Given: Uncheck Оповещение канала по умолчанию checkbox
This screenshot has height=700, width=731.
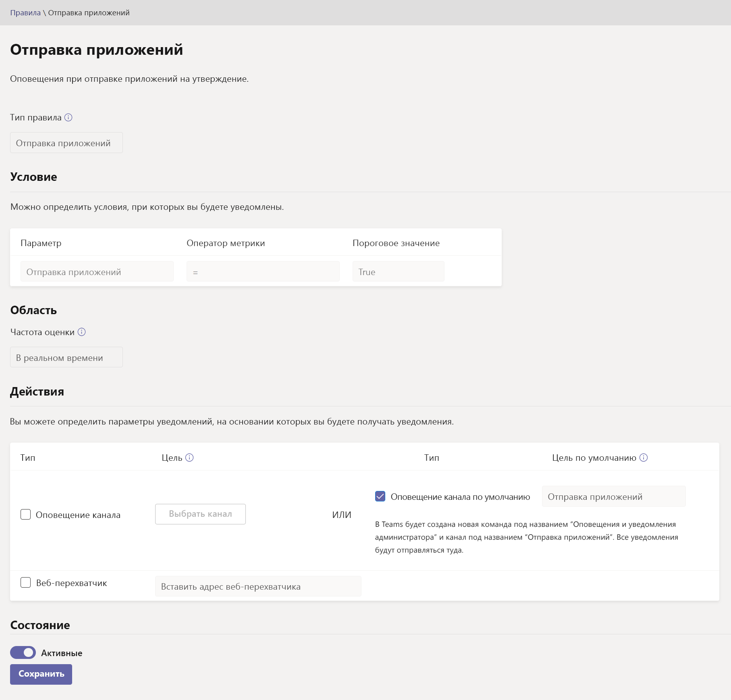Looking at the screenshot, I should (380, 496).
